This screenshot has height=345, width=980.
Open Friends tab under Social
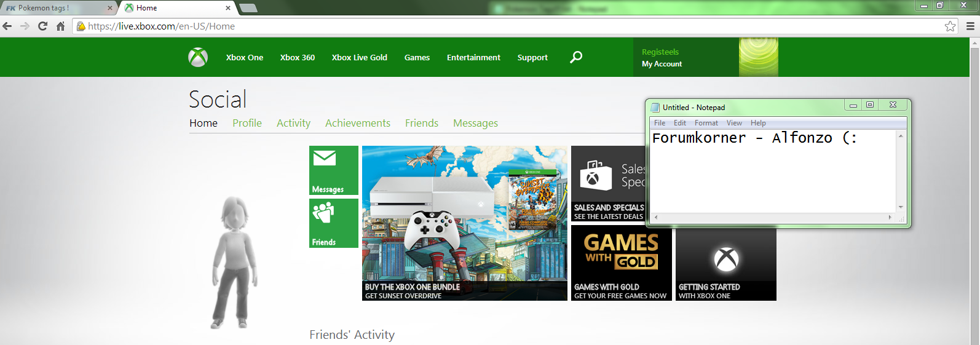[422, 123]
